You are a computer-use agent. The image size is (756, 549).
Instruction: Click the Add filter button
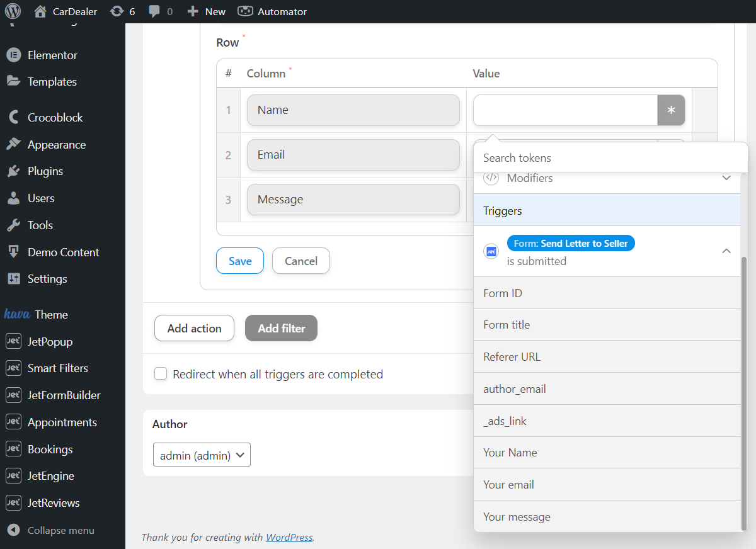pyautogui.click(x=281, y=328)
